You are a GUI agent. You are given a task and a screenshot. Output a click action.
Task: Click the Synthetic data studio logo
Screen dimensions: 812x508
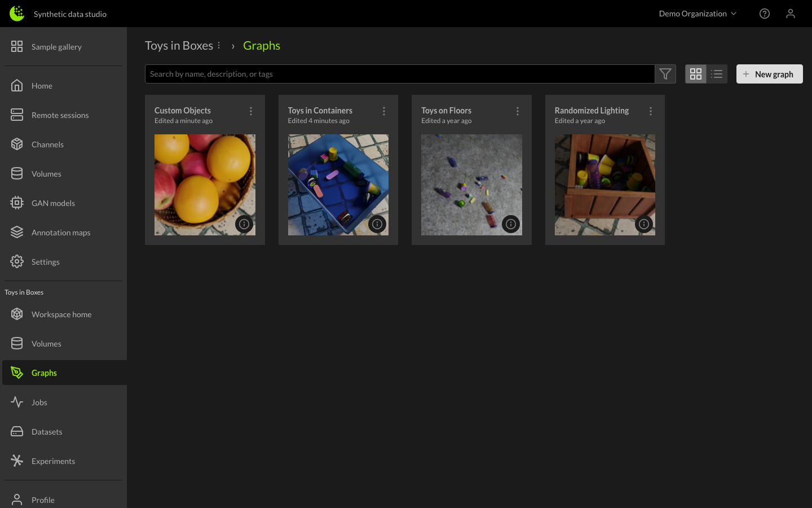click(x=17, y=14)
